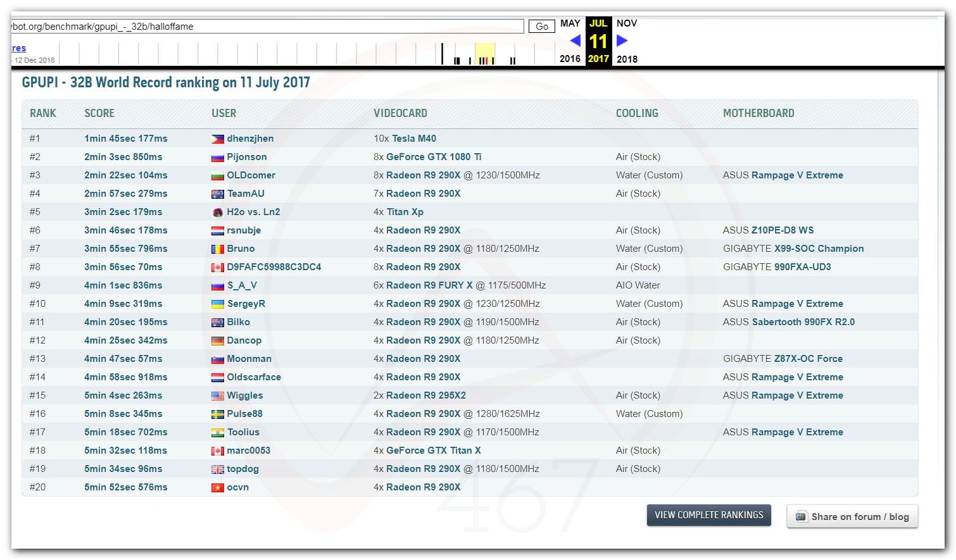Viewport: 956px width, 560px height.
Task: Open the H2o vs. Ln2 team link
Action: click(253, 212)
